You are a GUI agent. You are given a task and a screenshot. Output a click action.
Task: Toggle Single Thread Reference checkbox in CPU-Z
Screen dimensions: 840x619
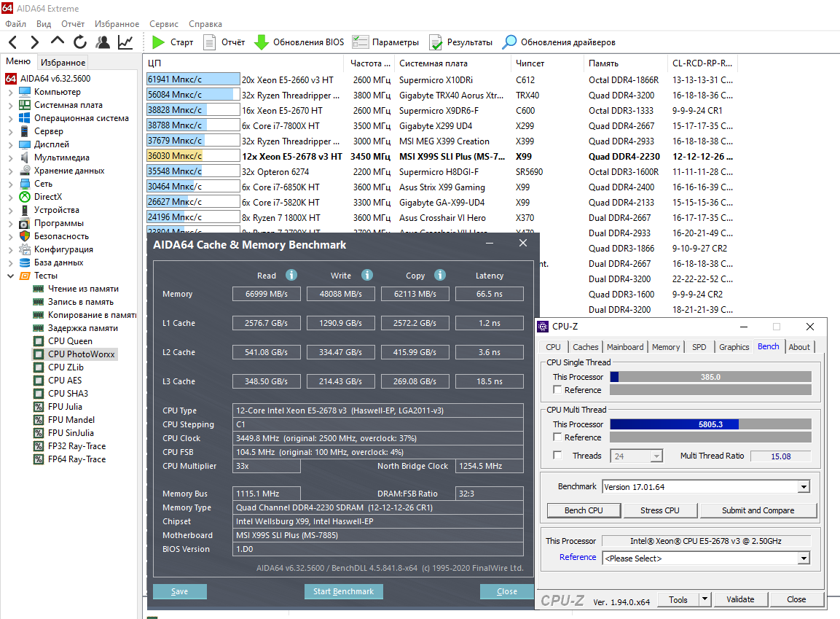[x=557, y=389]
